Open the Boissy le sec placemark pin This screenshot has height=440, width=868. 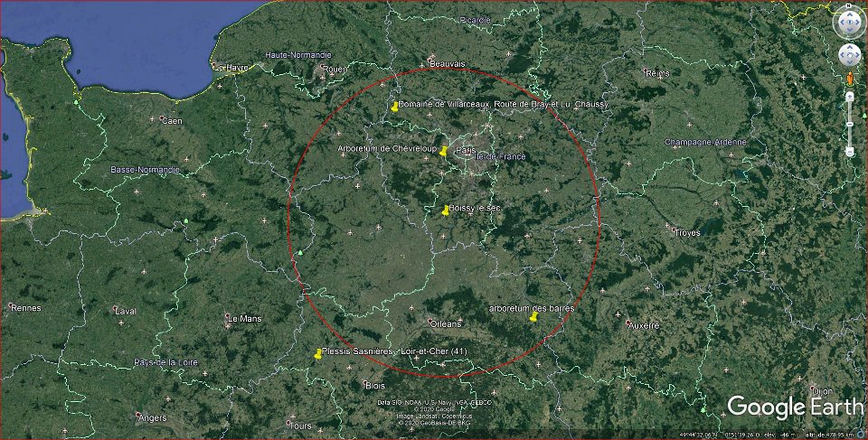pyautogui.click(x=446, y=211)
